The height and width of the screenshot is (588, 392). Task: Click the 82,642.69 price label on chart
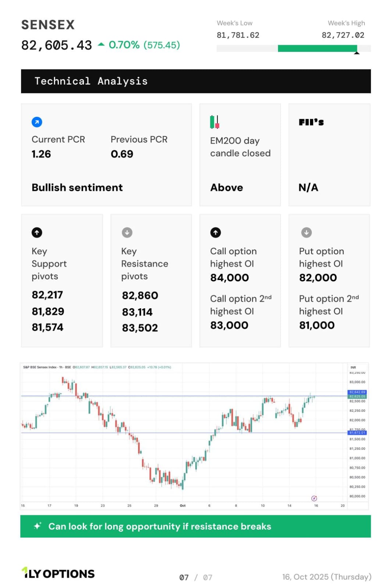point(357,392)
